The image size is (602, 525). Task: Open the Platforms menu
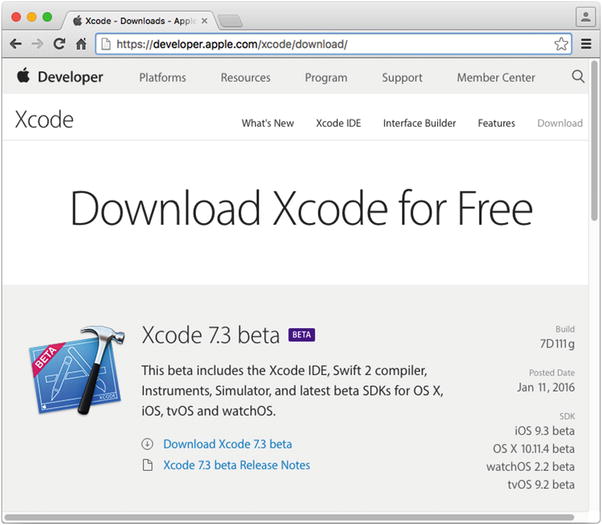coord(162,78)
